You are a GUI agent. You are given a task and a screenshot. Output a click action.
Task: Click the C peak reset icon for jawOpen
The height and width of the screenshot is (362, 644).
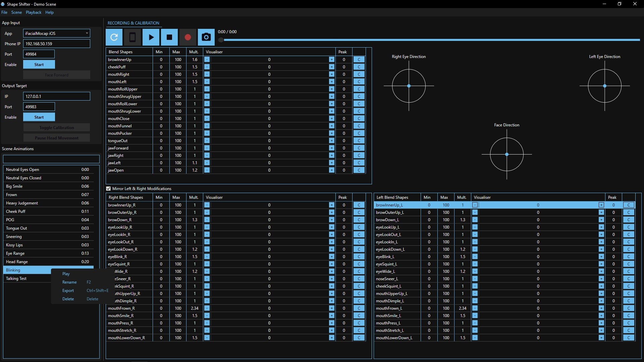click(x=359, y=170)
